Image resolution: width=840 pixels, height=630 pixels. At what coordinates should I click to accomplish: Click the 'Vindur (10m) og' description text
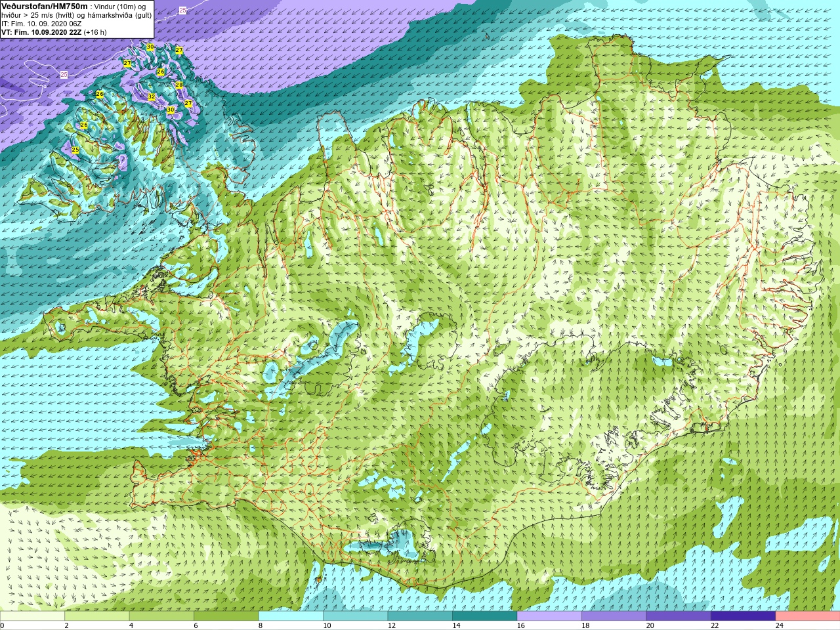[121, 6]
